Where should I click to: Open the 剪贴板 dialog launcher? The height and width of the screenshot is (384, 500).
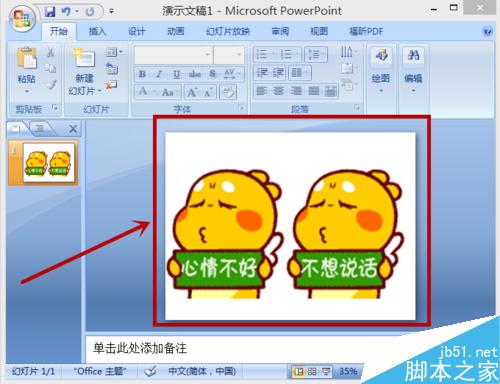coord(55,108)
